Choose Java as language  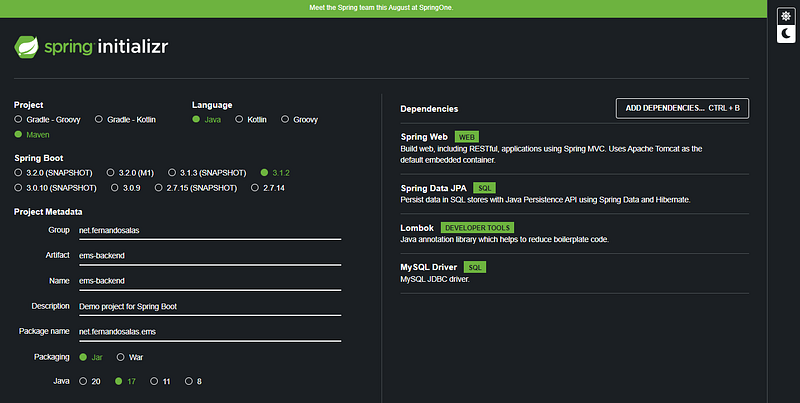pos(207,119)
